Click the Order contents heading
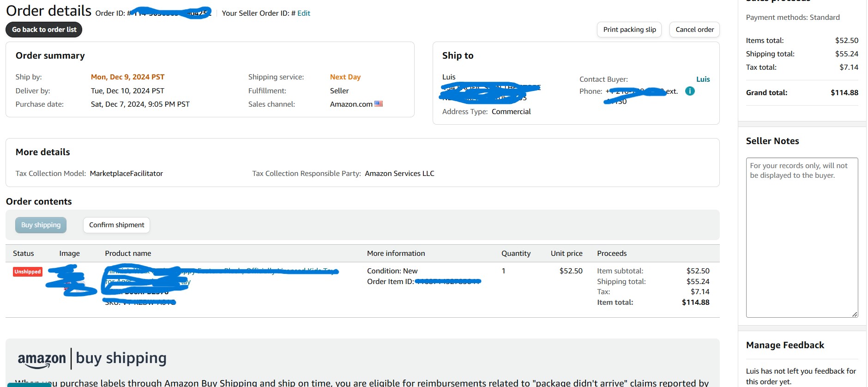 (x=39, y=202)
